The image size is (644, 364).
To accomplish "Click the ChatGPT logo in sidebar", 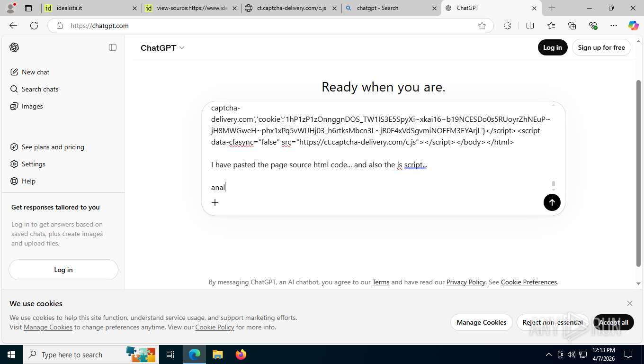I will [x=14, y=47].
